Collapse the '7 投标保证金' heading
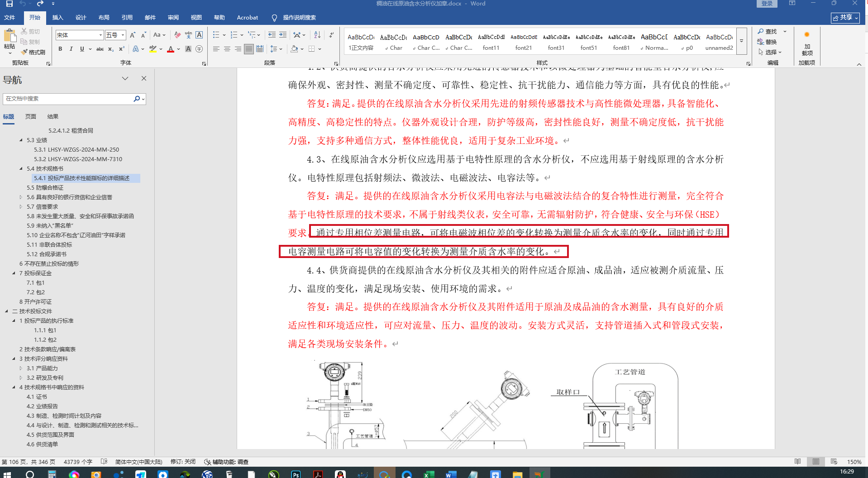Viewport: 868px width, 478px height. [14, 273]
